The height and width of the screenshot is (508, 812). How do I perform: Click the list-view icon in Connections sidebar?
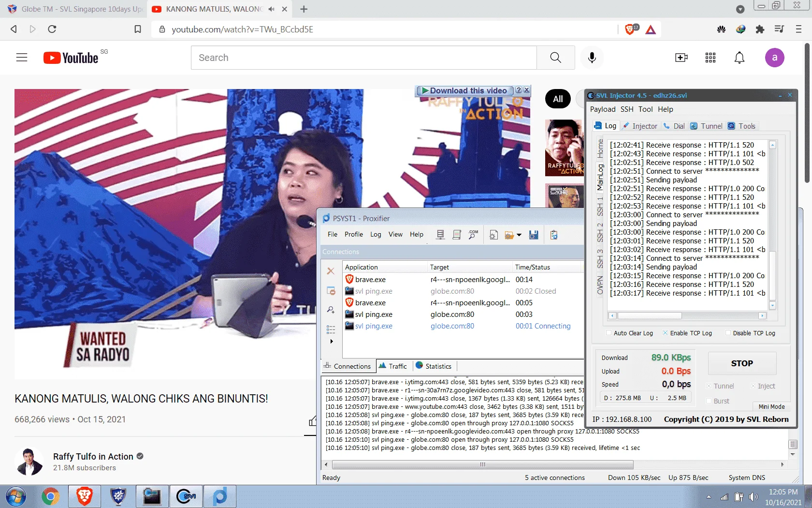click(x=331, y=329)
